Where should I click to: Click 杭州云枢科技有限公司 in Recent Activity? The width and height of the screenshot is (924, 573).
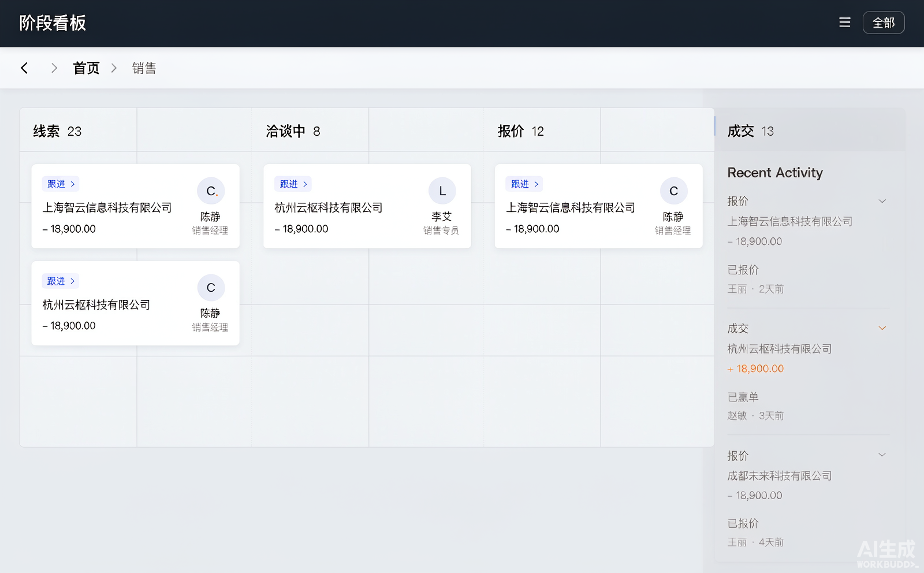tap(780, 348)
